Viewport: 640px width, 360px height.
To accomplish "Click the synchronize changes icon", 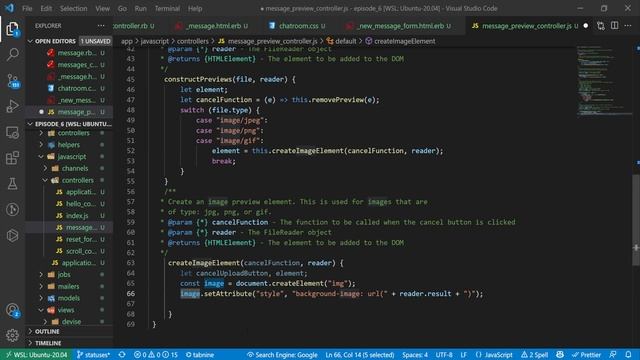I will (x=122, y=355).
